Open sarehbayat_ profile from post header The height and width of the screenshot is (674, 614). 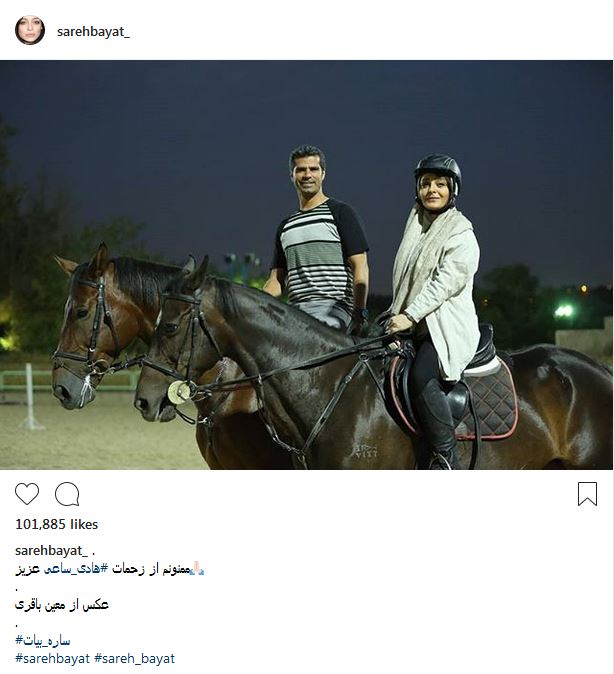[93, 31]
